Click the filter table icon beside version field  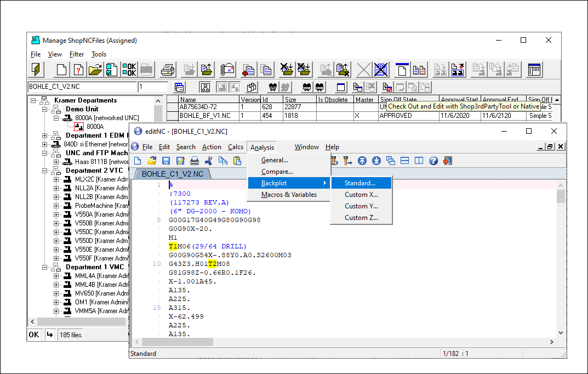pos(179,87)
